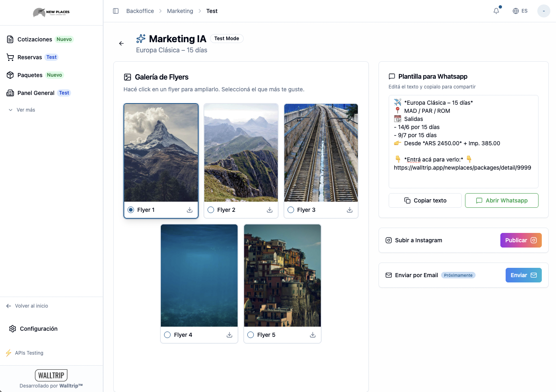This screenshot has height=392, width=556.
Task: Click the Walltrip logo in footer
Action: click(x=51, y=375)
